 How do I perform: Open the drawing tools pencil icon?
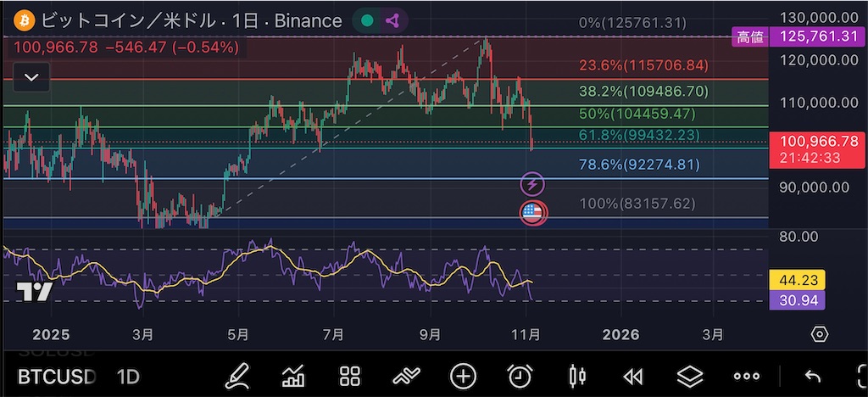click(x=237, y=376)
